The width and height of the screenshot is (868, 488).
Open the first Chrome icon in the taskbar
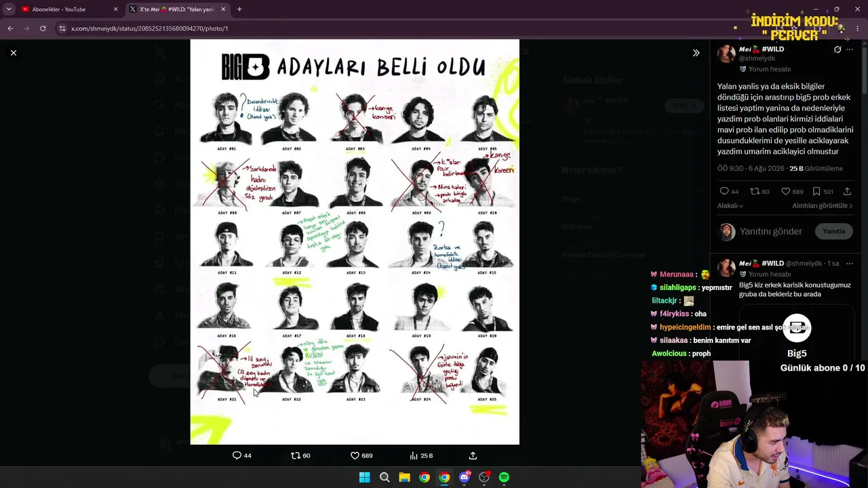click(x=424, y=477)
